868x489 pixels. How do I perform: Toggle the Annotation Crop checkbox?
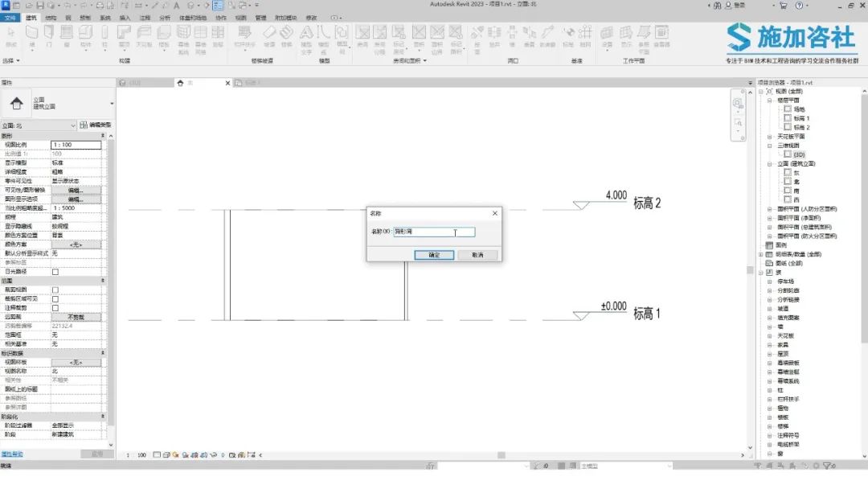55,308
